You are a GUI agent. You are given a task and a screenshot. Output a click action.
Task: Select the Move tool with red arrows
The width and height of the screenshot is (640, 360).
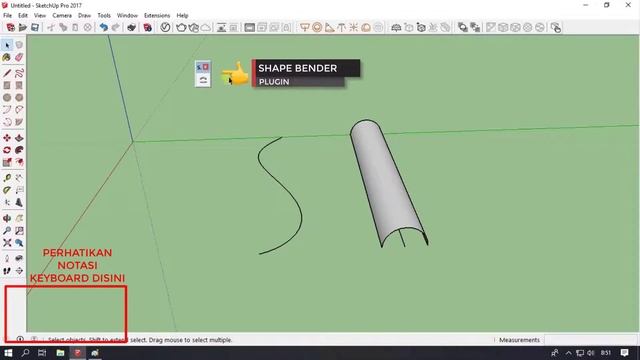coord(7,138)
